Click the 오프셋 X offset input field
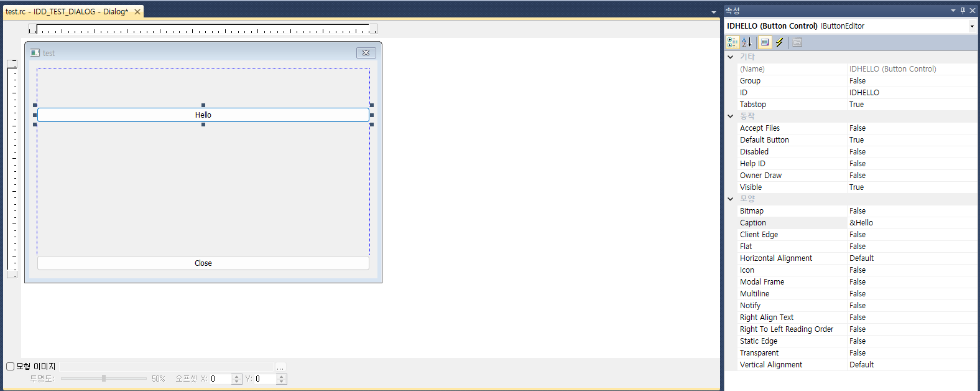This screenshot has width=980, height=391. point(221,379)
